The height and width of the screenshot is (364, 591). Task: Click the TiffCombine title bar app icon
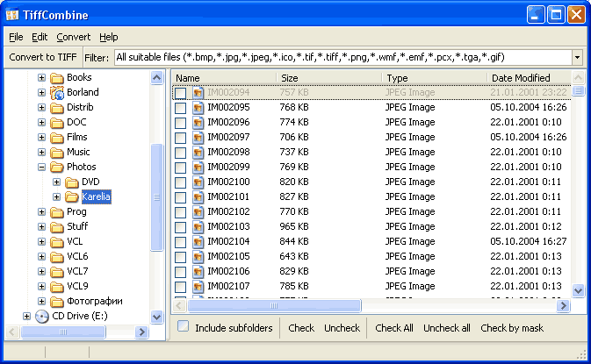(x=13, y=15)
